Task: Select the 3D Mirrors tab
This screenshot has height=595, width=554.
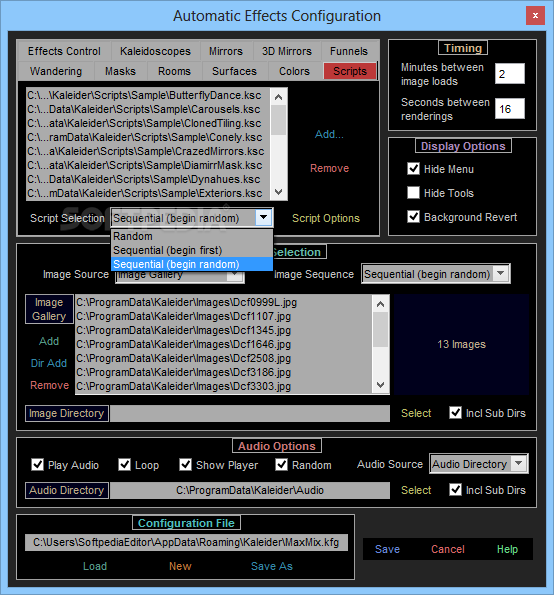Action: point(287,51)
